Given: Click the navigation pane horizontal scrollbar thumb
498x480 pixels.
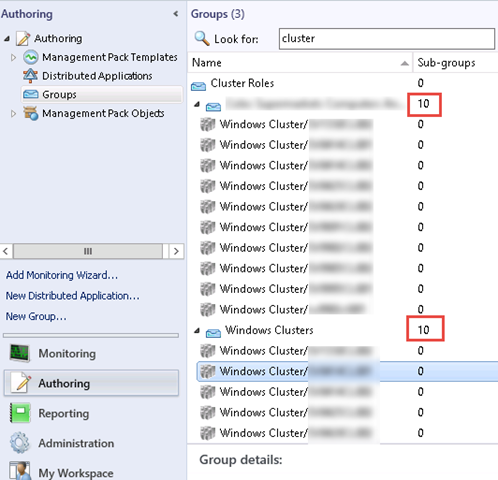Looking at the screenshot, I should point(88,251).
